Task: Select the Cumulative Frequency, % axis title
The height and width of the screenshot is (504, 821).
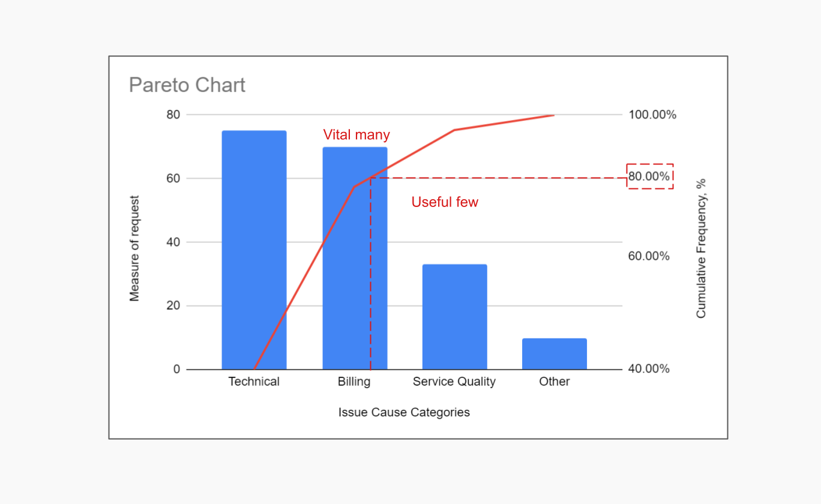Action: coord(701,248)
